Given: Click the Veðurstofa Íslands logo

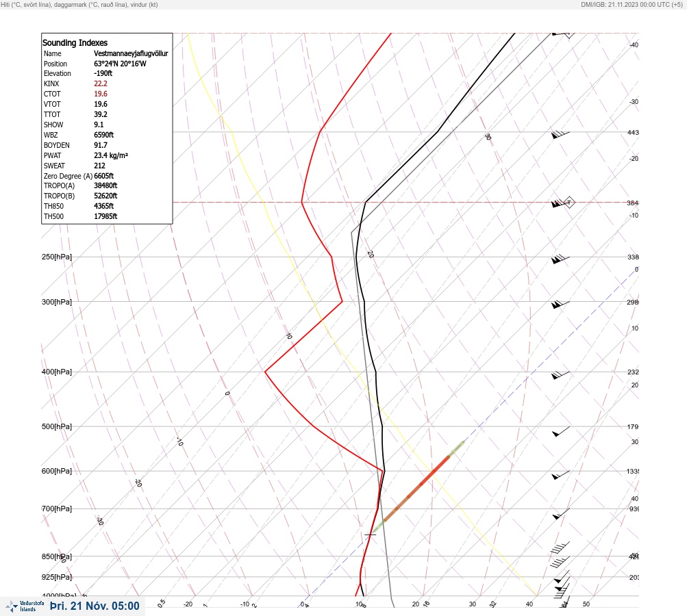Looking at the screenshot, I should pyautogui.click(x=25, y=606).
